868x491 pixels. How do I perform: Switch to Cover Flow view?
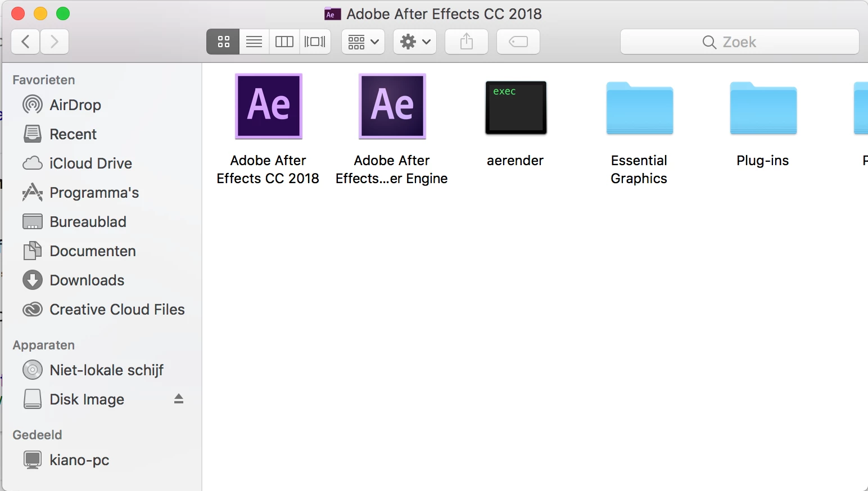pos(315,42)
